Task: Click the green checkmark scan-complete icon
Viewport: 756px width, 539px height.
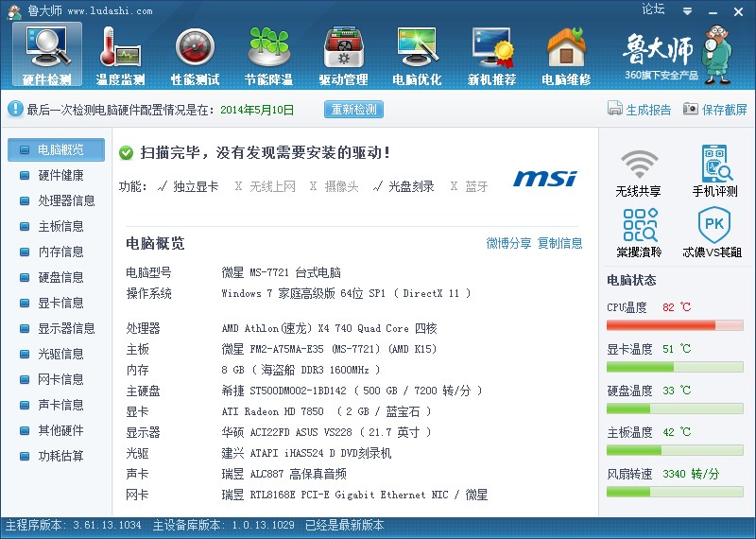Action: click(x=127, y=153)
